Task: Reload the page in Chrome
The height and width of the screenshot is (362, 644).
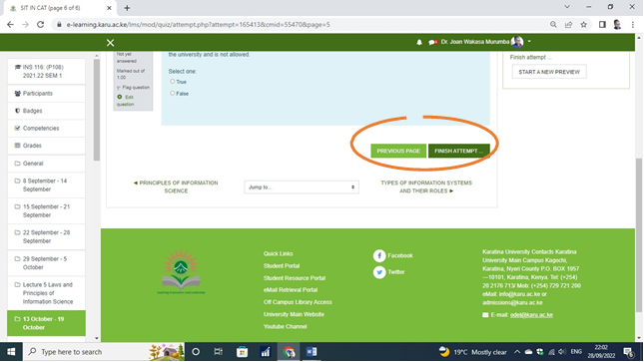Action: [x=40, y=25]
